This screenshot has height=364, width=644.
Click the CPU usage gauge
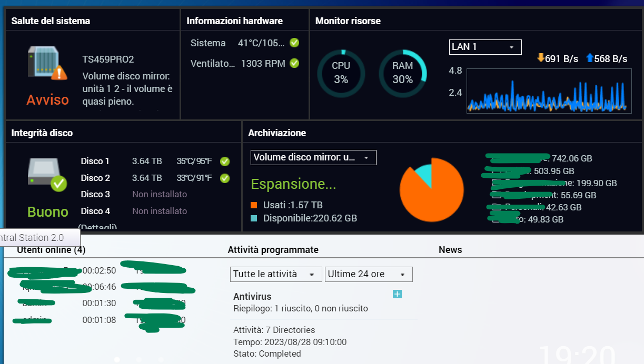click(341, 74)
